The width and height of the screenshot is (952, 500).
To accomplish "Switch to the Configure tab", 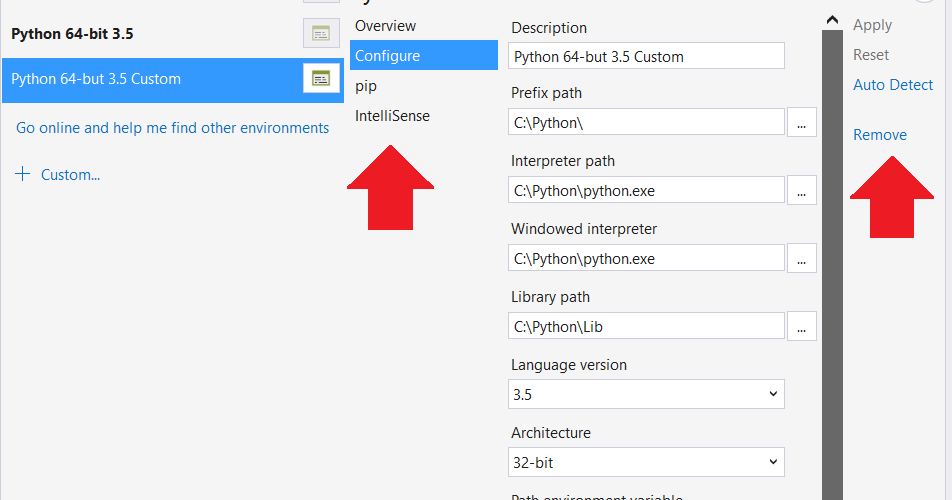I will (424, 55).
